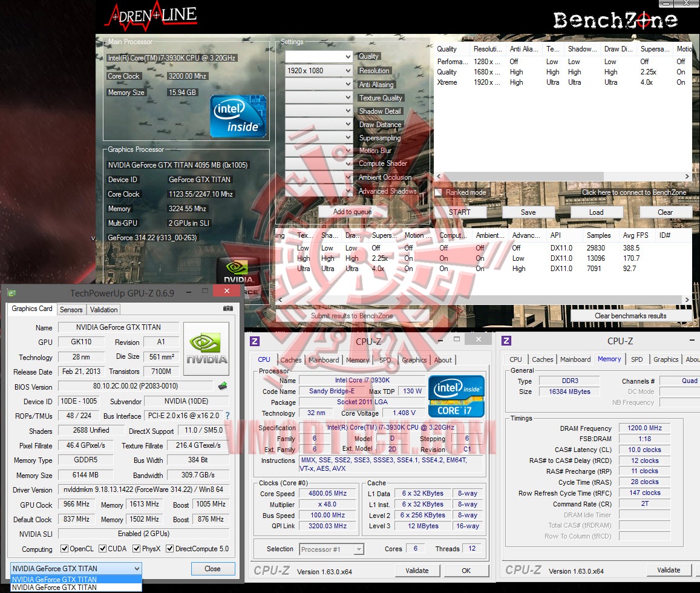Open the Shadow Detail dropdown
The width and height of the screenshot is (700, 593).
(319, 111)
